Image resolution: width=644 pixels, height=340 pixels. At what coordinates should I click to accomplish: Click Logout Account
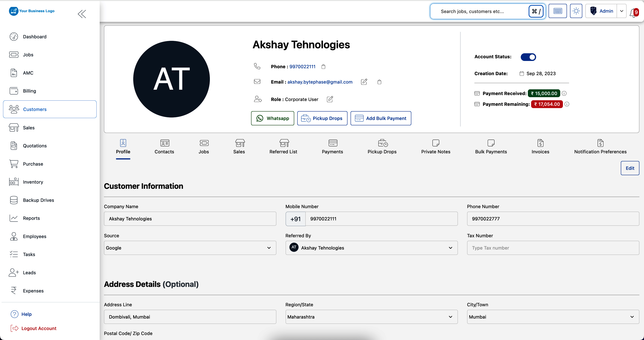click(34, 328)
